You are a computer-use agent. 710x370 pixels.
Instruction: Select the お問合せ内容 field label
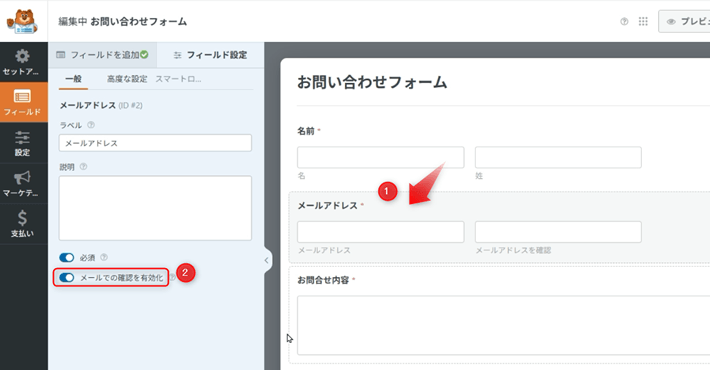323,280
